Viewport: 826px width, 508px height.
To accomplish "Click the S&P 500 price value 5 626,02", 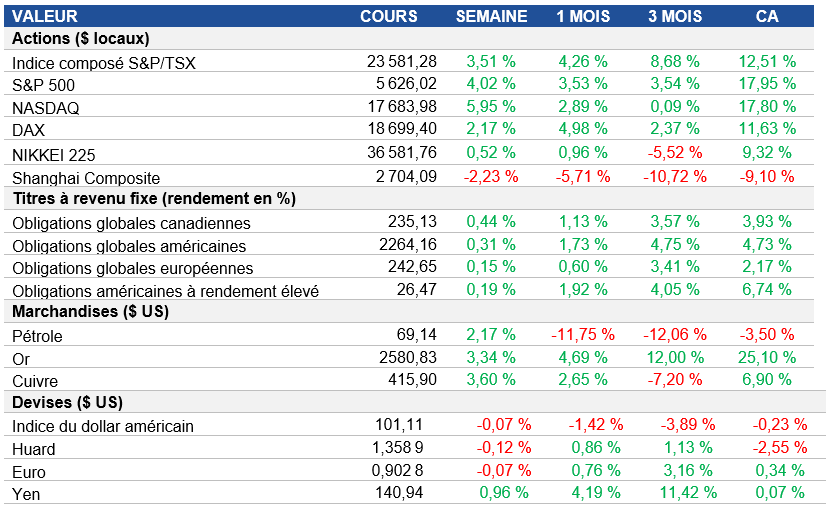I will click(x=402, y=84).
